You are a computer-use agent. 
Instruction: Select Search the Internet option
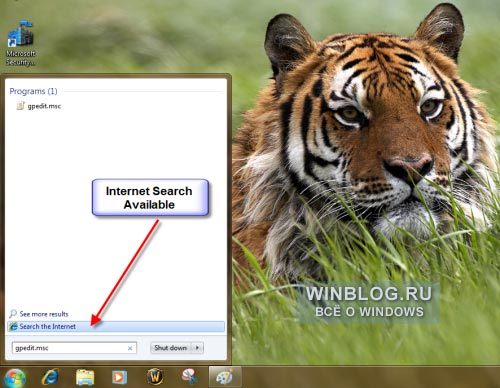click(x=116, y=326)
